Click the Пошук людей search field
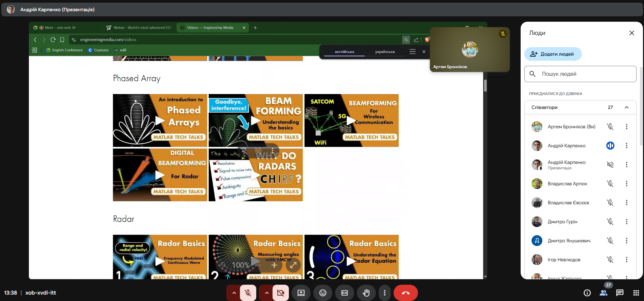The height and width of the screenshot is (301, 644). (x=580, y=74)
